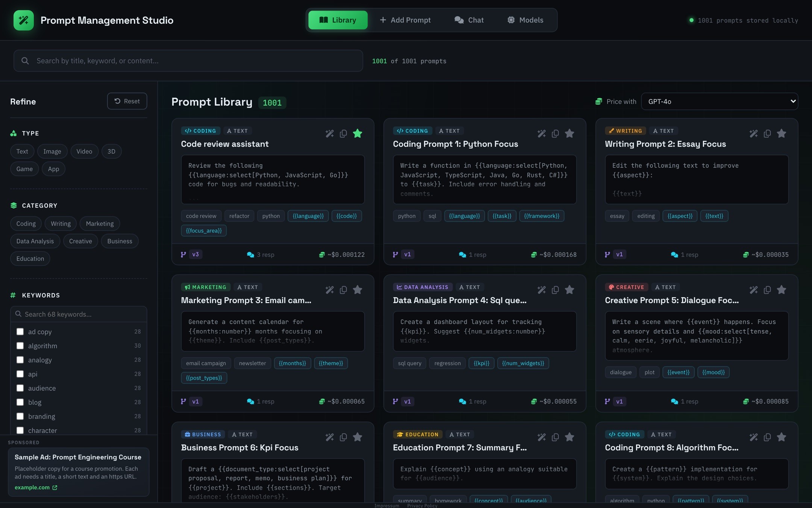Click the Search 68 keywords field
The height and width of the screenshot is (508, 812).
(79, 314)
